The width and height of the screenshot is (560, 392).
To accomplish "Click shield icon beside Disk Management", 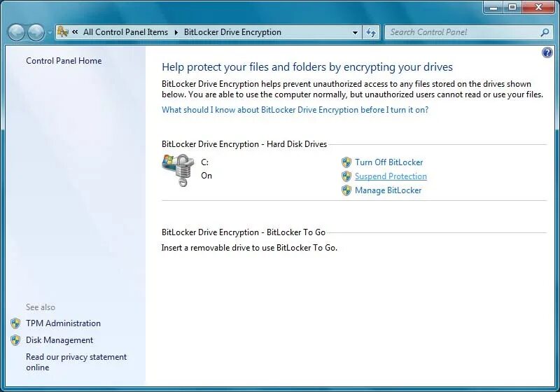I will pos(15,340).
